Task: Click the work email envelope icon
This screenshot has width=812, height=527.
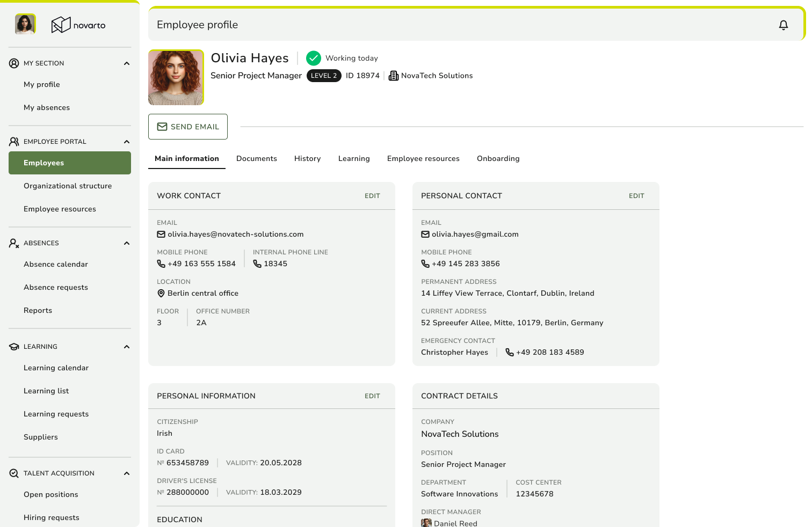Action: pos(161,235)
